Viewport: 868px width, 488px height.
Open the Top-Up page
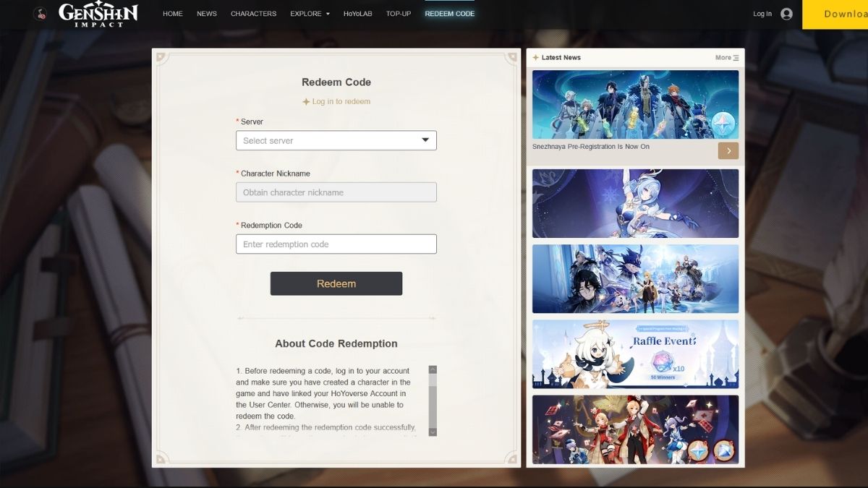399,14
